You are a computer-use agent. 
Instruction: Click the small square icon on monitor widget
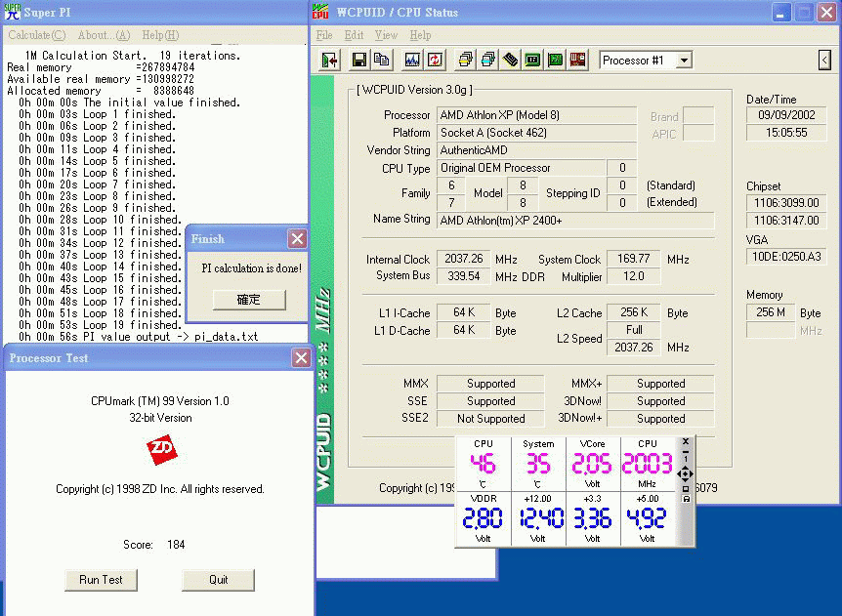click(685, 489)
